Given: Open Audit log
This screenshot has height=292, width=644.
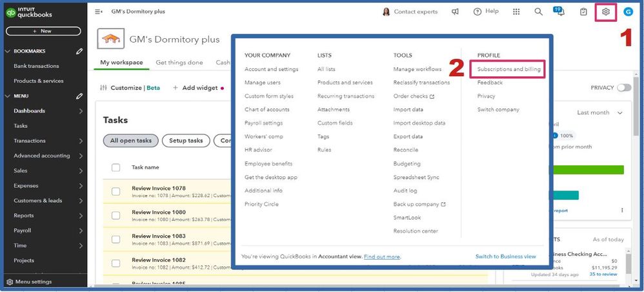Looking at the screenshot, I should click(x=405, y=191).
